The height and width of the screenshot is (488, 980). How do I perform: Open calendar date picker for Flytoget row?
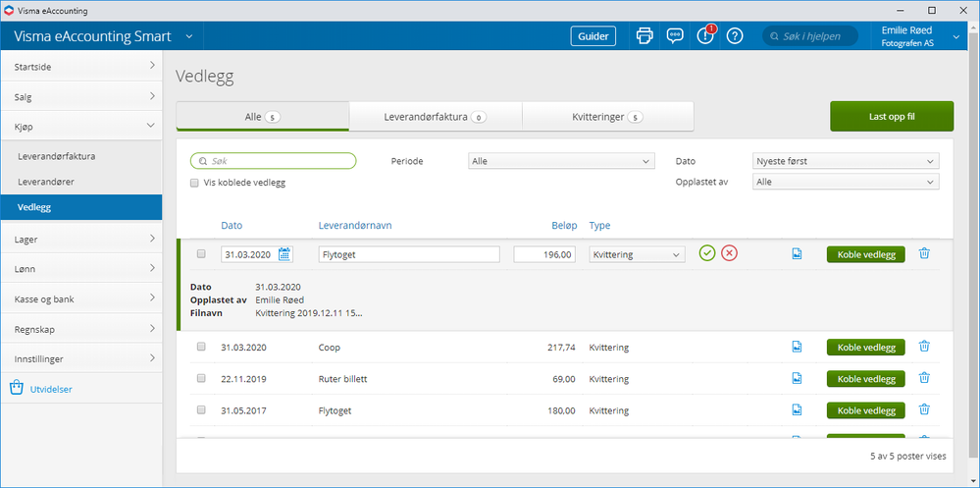tap(284, 254)
